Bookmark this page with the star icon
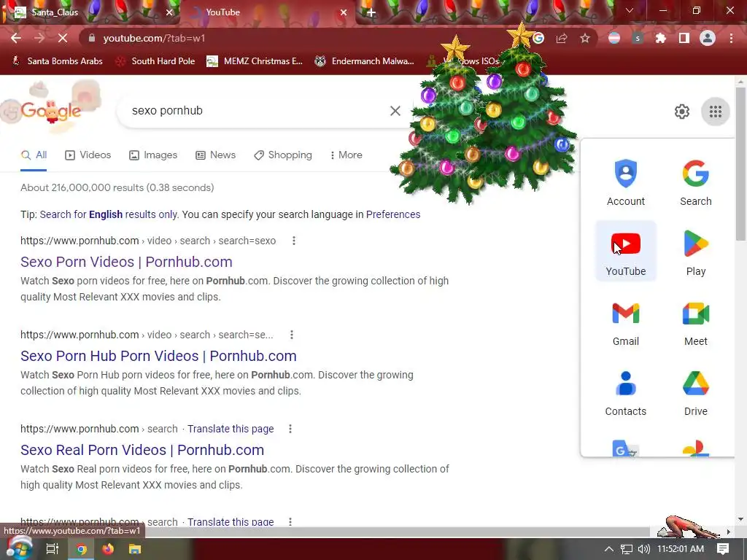 click(x=585, y=38)
